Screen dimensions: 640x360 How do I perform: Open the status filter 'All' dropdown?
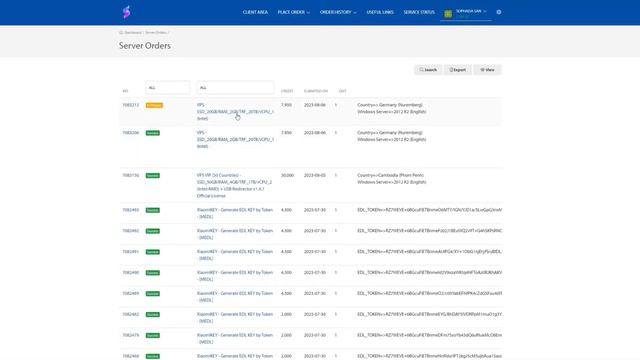click(167, 88)
